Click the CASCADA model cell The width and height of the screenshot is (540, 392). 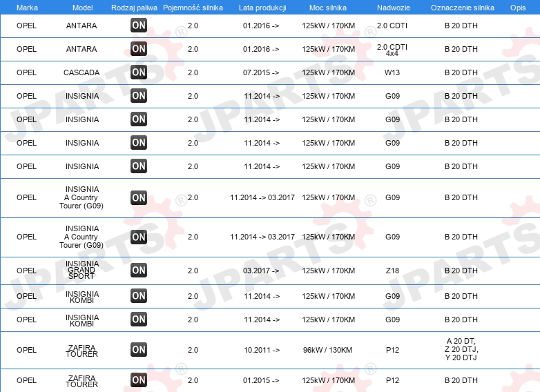click(x=81, y=72)
